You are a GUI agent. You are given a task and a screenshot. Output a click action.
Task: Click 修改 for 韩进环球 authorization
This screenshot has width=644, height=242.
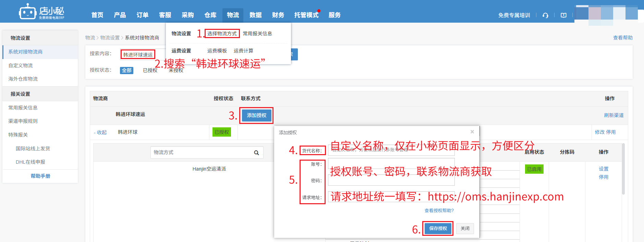click(600, 132)
